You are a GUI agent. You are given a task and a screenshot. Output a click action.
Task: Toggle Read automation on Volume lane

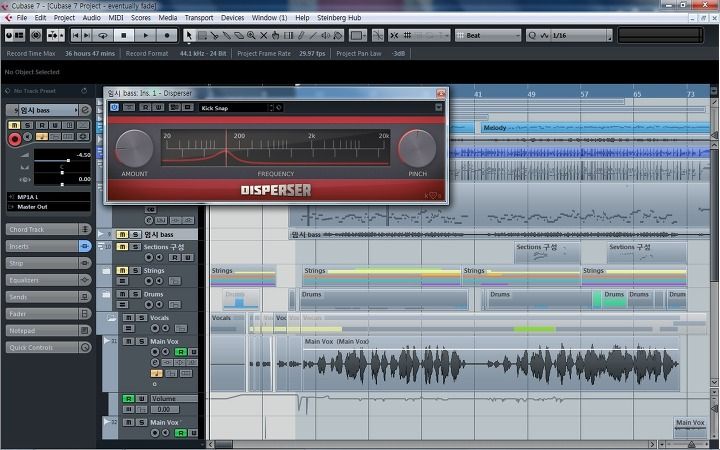pyautogui.click(x=129, y=399)
